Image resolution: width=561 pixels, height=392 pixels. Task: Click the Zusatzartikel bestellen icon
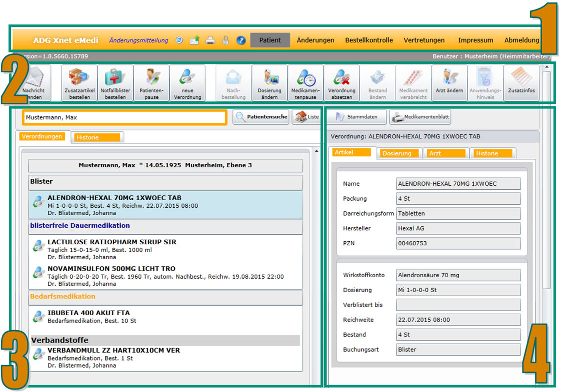[x=79, y=83]
